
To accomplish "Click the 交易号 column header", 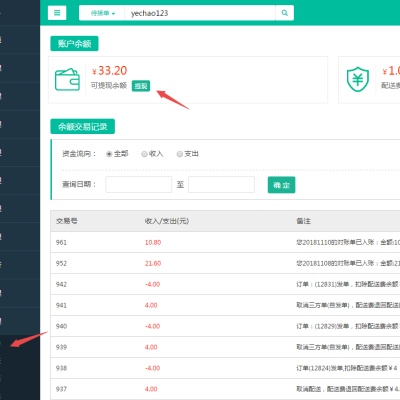I will (67, 221).
